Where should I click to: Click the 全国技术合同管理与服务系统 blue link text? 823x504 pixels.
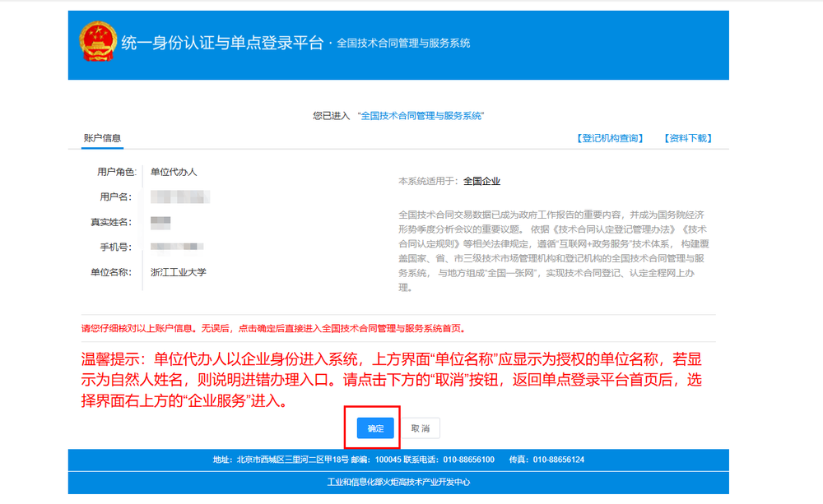coord(421,116)
